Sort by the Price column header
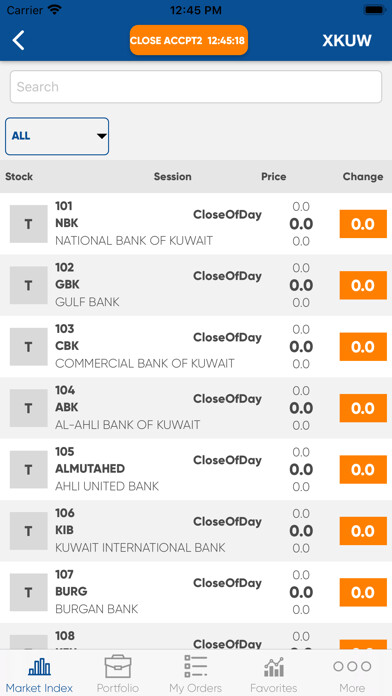Image resolution: width=392 pixels, height=696 pixels. (273, 177)
